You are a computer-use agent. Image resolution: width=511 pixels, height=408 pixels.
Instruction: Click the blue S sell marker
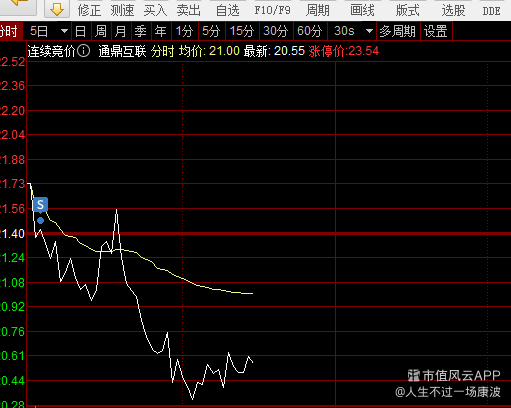coord(40,205)
